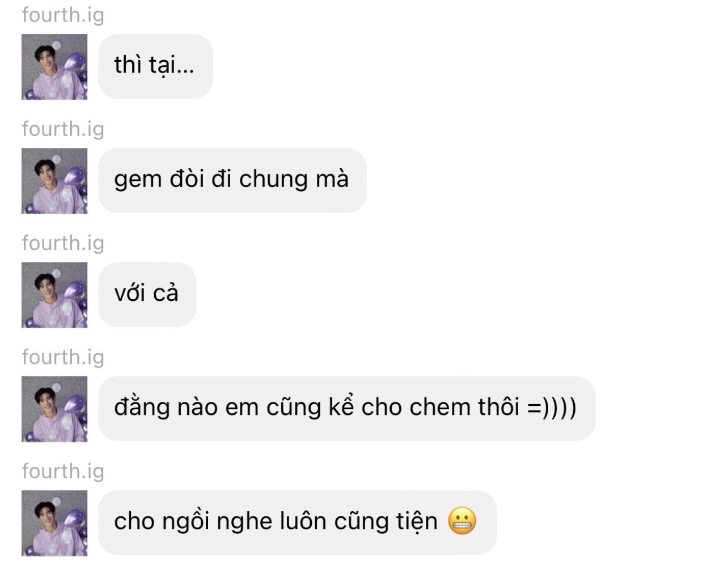Select the "đằng nào em cũng kể cho chem thôi" bubble
This screenshot has height=569, width=728.
coord(346,409)
